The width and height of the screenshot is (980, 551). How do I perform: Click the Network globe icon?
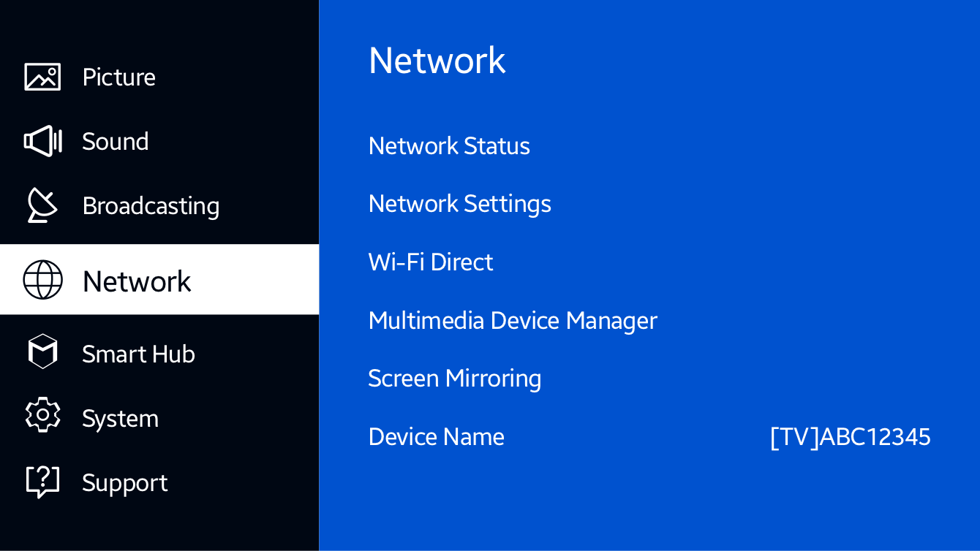(42, 280)
